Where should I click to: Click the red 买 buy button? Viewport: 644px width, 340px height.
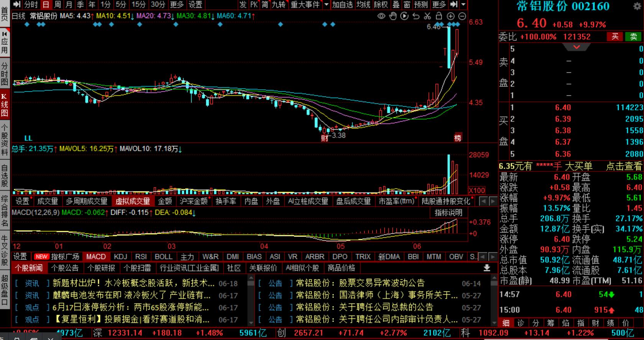click(615, 36)
